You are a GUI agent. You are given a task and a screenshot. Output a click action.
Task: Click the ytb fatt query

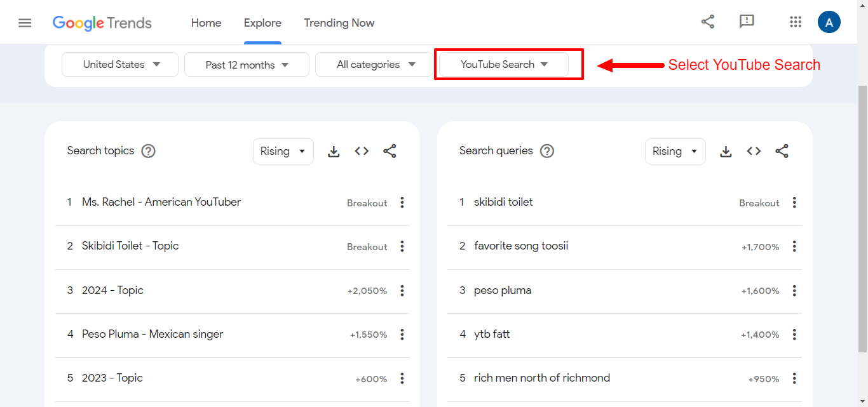(x=492, y=334)
